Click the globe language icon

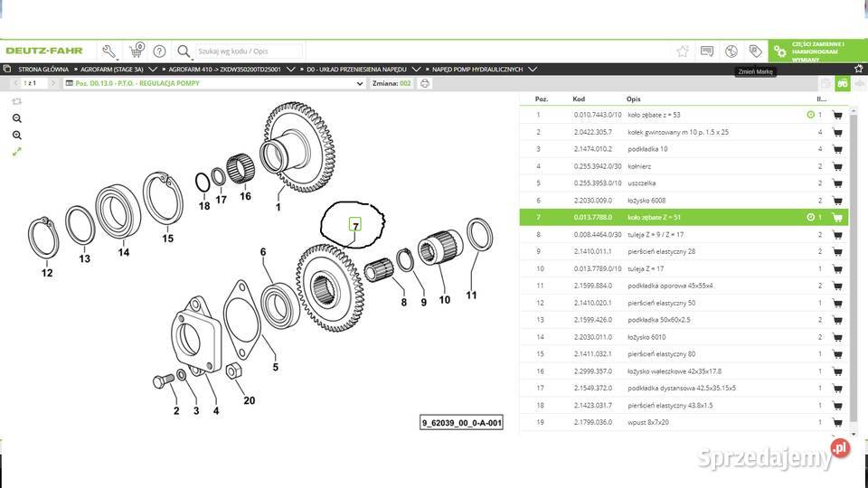(x=731, y=52)
